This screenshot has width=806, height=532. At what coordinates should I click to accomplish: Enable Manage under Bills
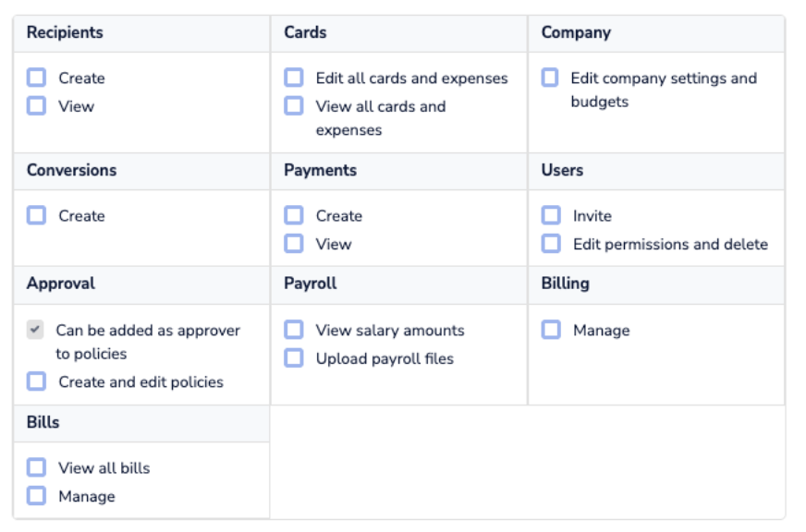(36, 496)
